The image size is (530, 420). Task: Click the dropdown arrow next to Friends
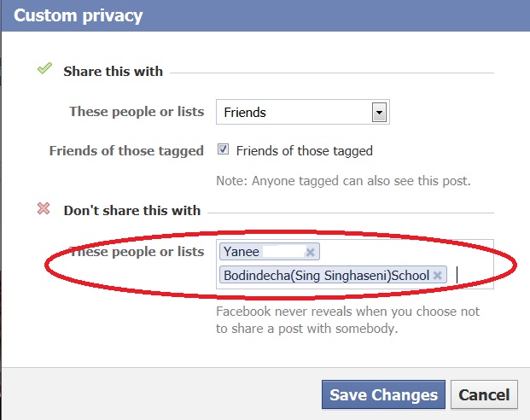click(380, 112)
